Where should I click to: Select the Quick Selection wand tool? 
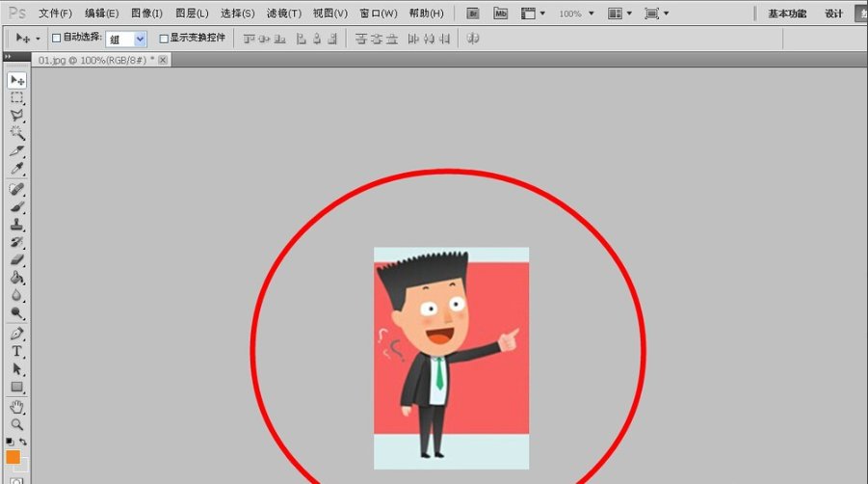16,133
